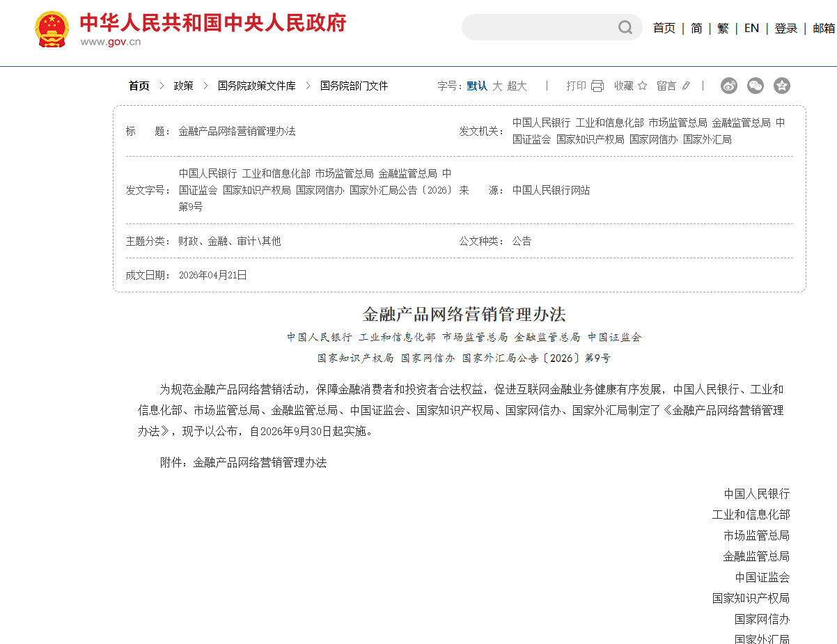Share to WeChat icon
837x644 pixels.
756,86
